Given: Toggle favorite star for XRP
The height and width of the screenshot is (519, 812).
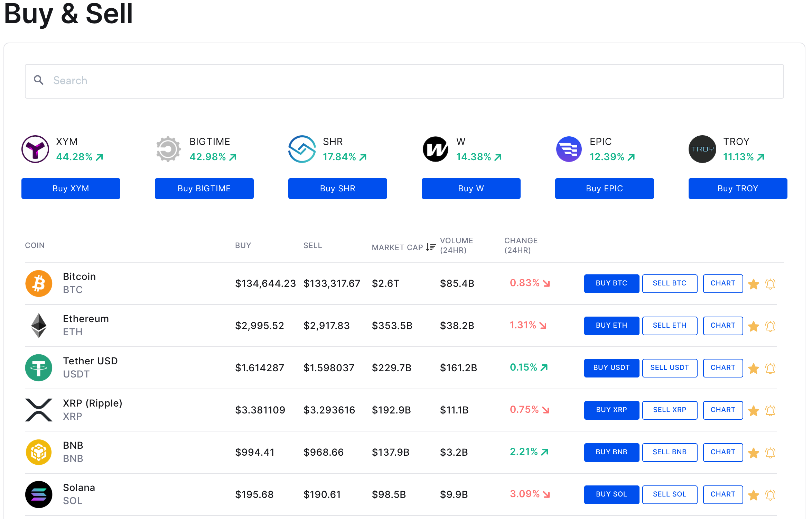Looking at the screenshot, I should point(754,411).
